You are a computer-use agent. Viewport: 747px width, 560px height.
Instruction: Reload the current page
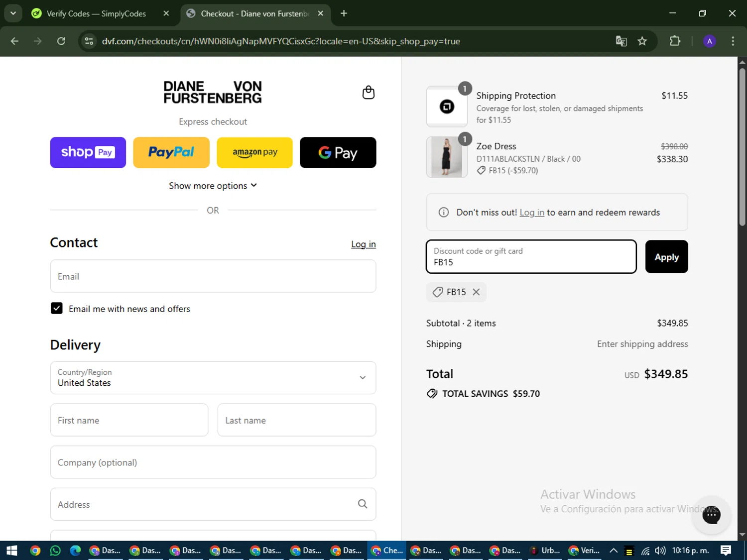tap(61, 41)
